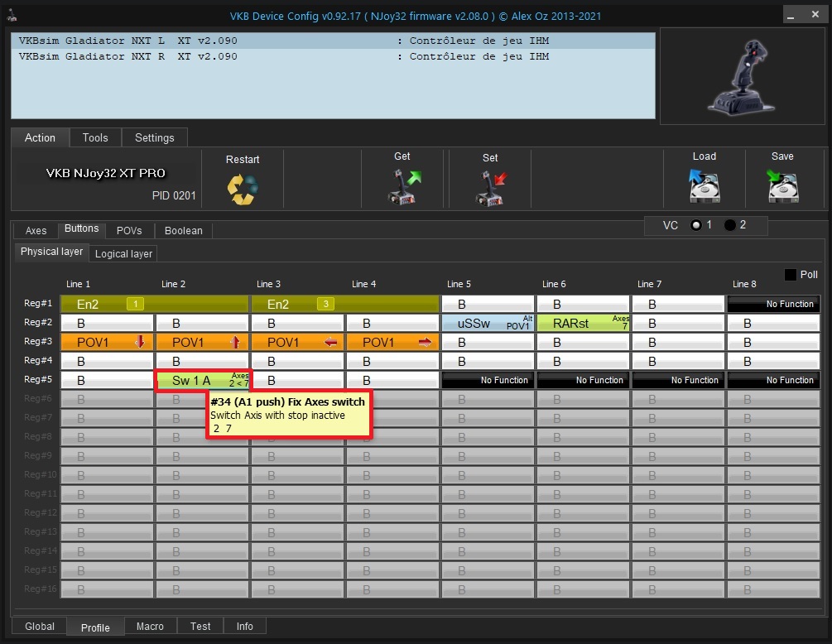Click En2 encoder 3 cell in Reg#1
Viewport: 832px width, 644px height.
(345, 304)
